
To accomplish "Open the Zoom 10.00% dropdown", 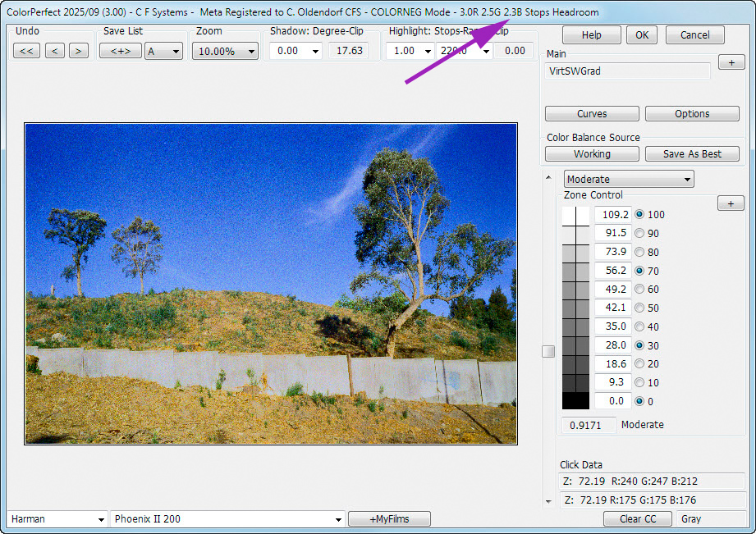I will (x=225, y=51).
